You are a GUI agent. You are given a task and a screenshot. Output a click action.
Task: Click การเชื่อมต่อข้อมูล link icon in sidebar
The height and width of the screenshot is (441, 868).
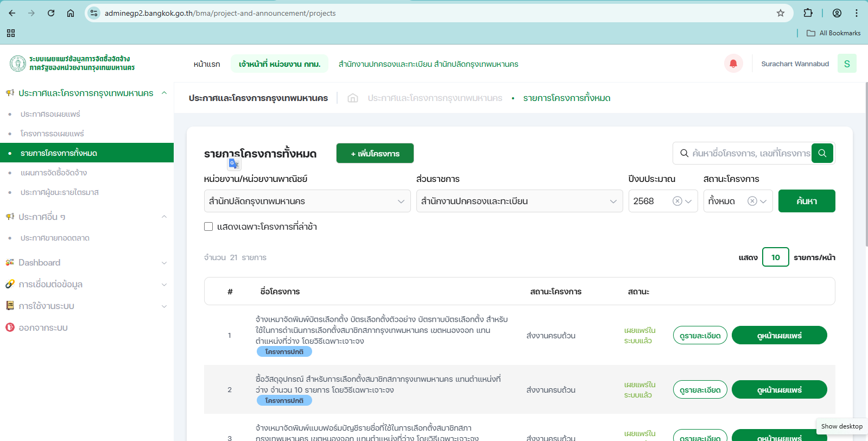(x=10, y=284)
